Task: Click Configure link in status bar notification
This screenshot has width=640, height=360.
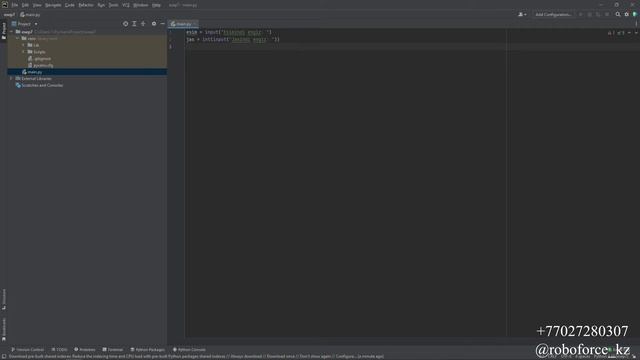Action: coord(345,357)
